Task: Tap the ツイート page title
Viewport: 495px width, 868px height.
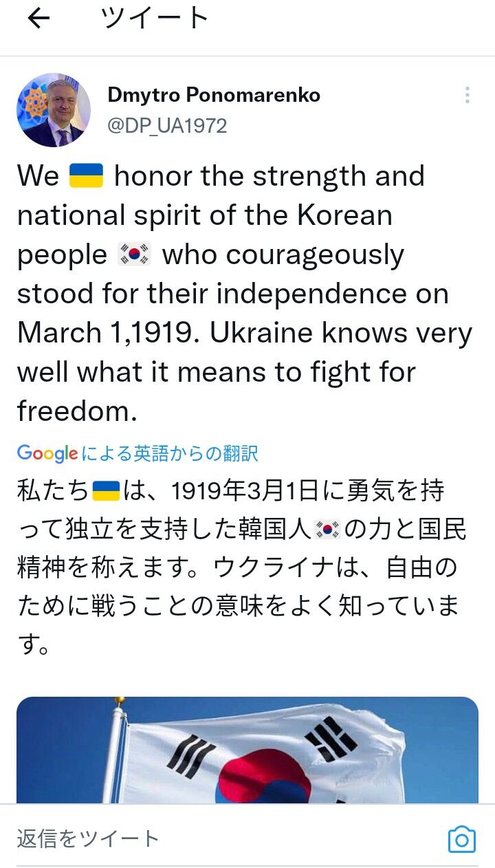Action: tap(155, 19)
